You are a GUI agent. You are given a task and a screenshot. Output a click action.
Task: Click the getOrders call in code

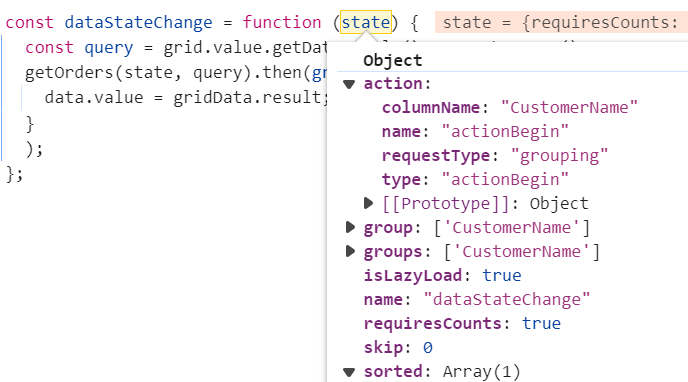[69, 72]
